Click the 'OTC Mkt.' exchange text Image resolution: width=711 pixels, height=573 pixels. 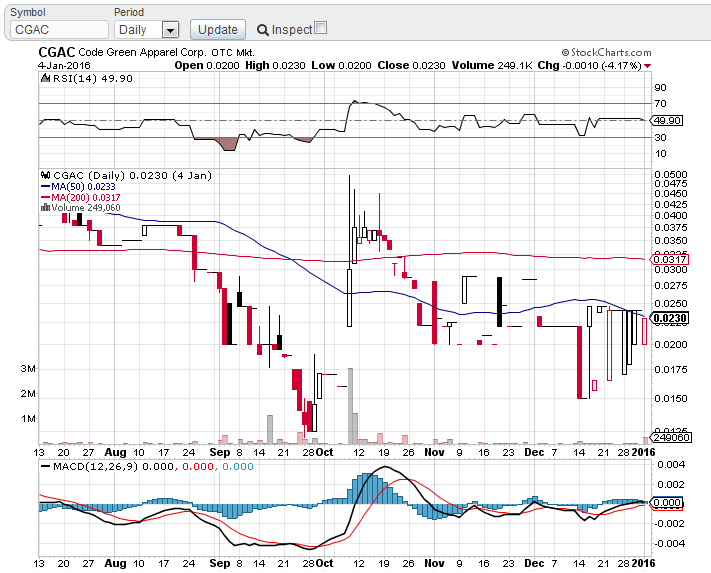pos(233,53)
